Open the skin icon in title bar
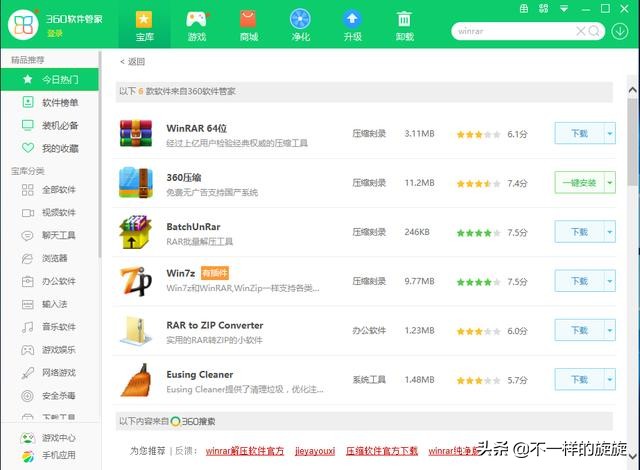The height and width of the screenshot is (470, 640). pyautogui.click(x=524, y=9)
